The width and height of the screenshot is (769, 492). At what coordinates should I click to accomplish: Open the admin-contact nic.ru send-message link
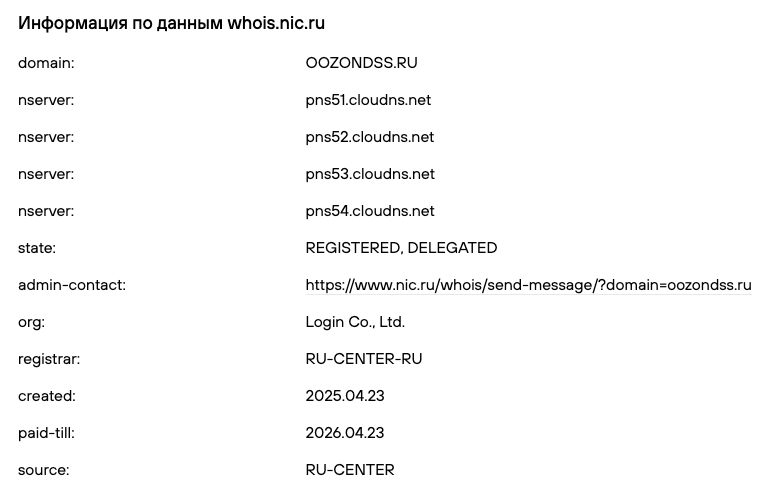528,285
